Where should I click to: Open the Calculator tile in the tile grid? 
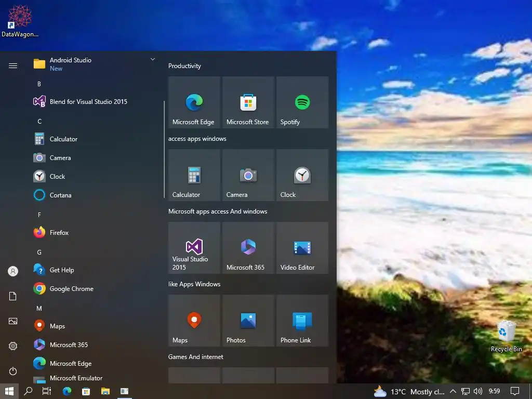(x=194, y=175)
